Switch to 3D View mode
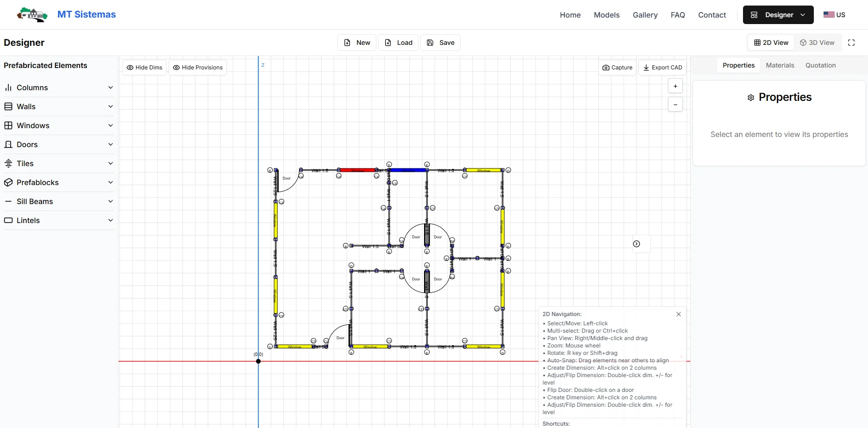This screenshot has width=868, height=428. point(818,43)
